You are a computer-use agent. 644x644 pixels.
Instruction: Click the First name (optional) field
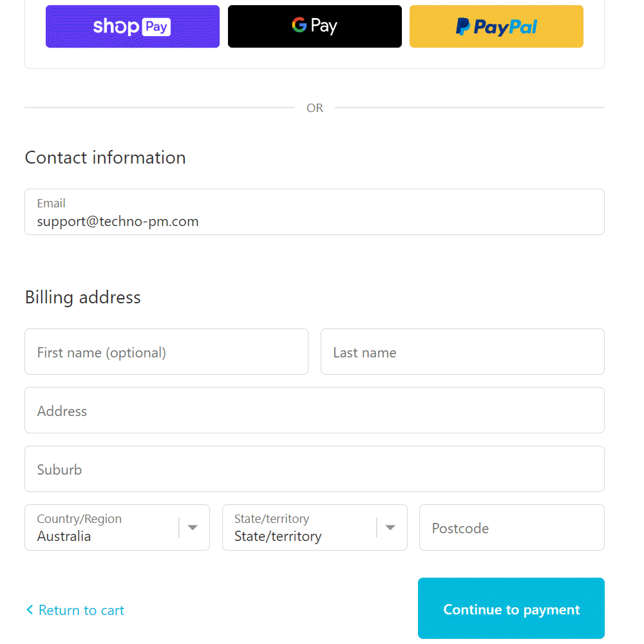(x=166, y=352)
